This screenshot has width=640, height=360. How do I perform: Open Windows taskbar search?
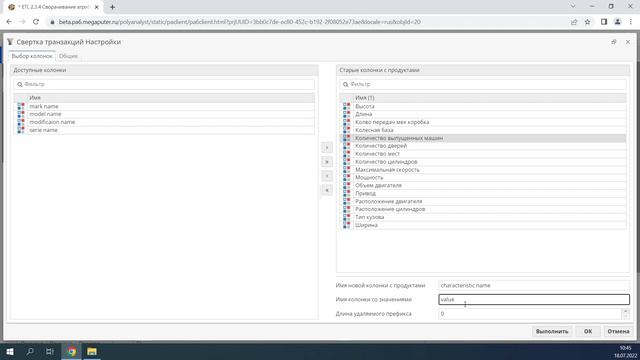[30, 351]
